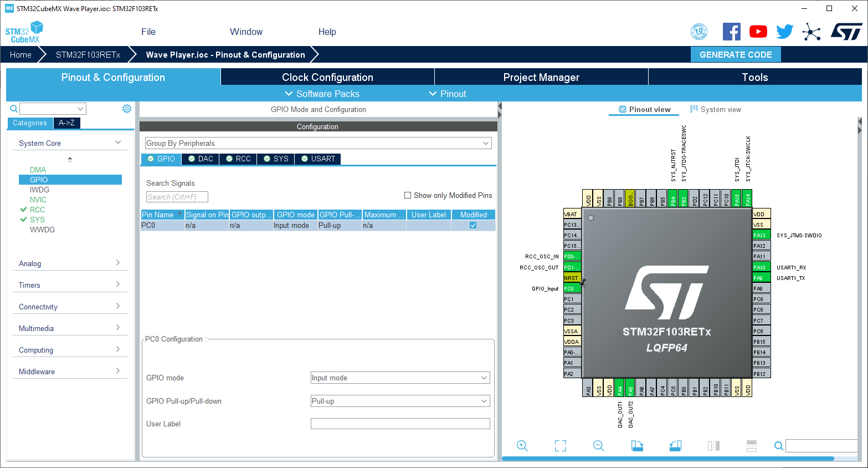The width and height of the screenshot is (868, 468).
Task: Select the PB15 pin on the chip
Action: [761, 342]
